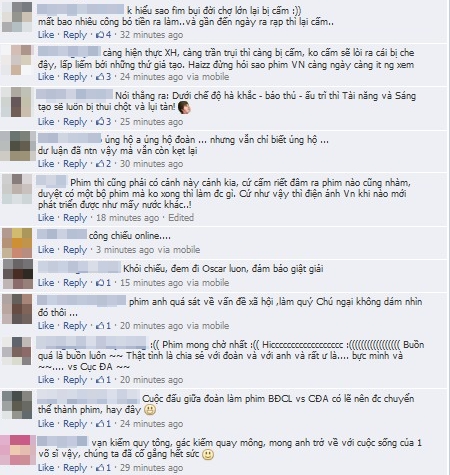
Task: Click the emoticon after 'lụi tàn!'
Action: [184, 108]
